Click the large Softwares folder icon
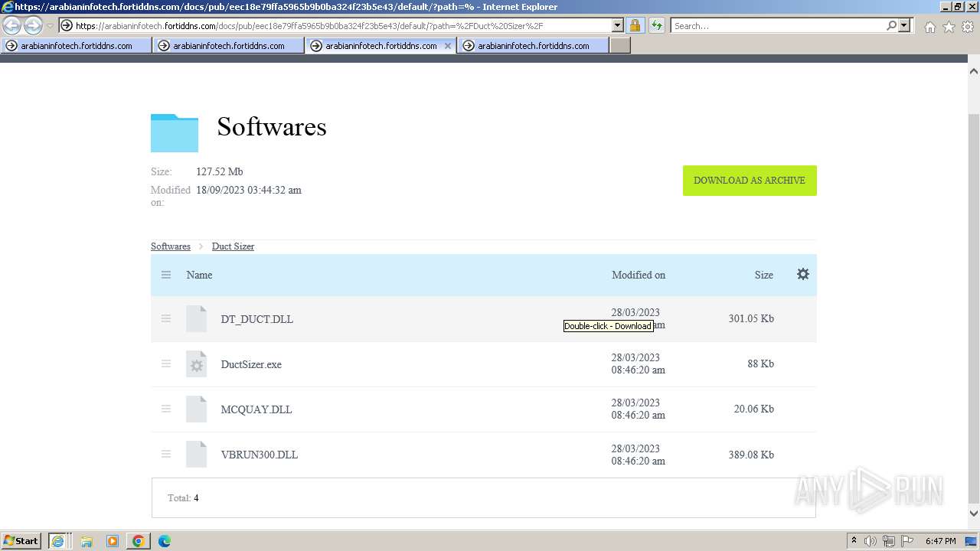The width and height of the screenshot is (980, 551). point(175,132)
